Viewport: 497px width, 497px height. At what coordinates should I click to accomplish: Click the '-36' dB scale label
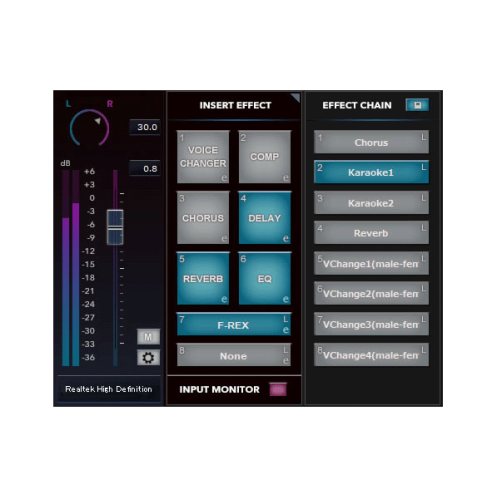(89, 357)
